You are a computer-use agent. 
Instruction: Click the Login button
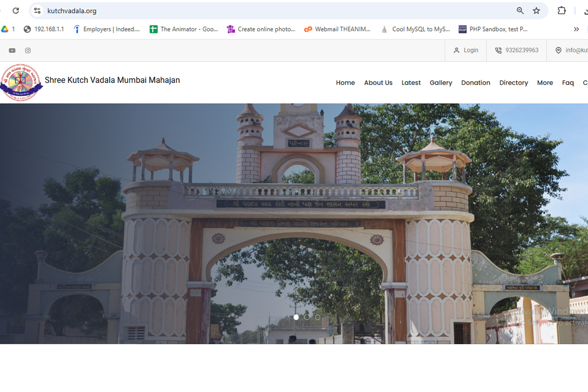click(x=465, y=50)
